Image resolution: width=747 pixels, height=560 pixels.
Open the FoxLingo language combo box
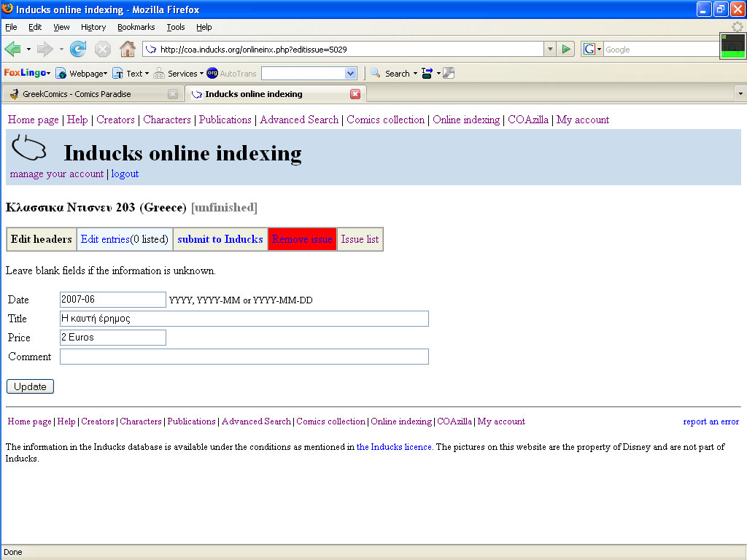[x=309, y=73]
